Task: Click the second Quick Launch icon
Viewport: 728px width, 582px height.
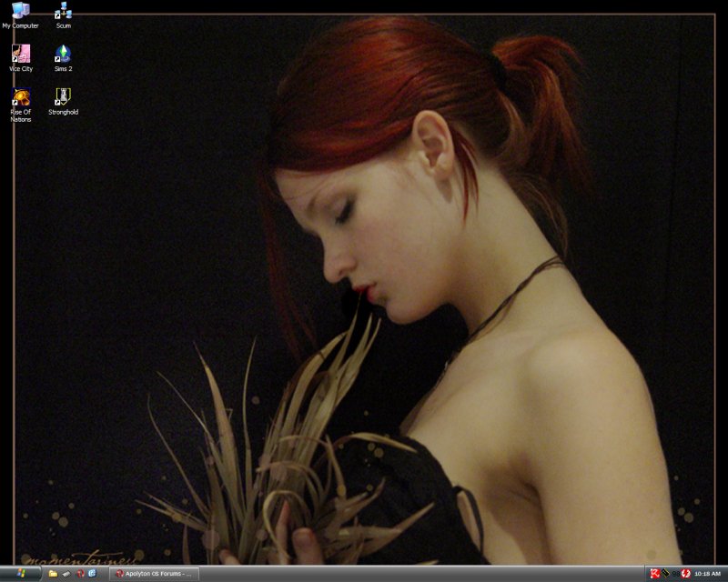Action: tap(66, 574)
